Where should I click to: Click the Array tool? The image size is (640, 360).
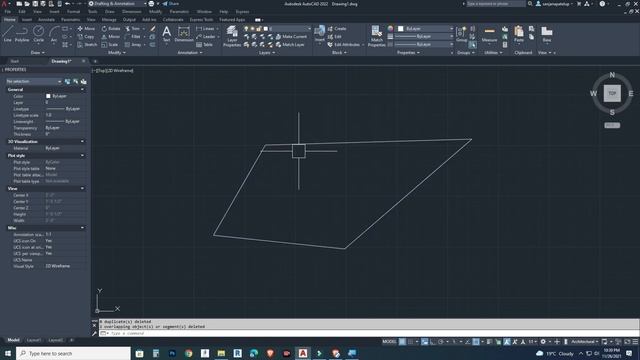[133, 44]
